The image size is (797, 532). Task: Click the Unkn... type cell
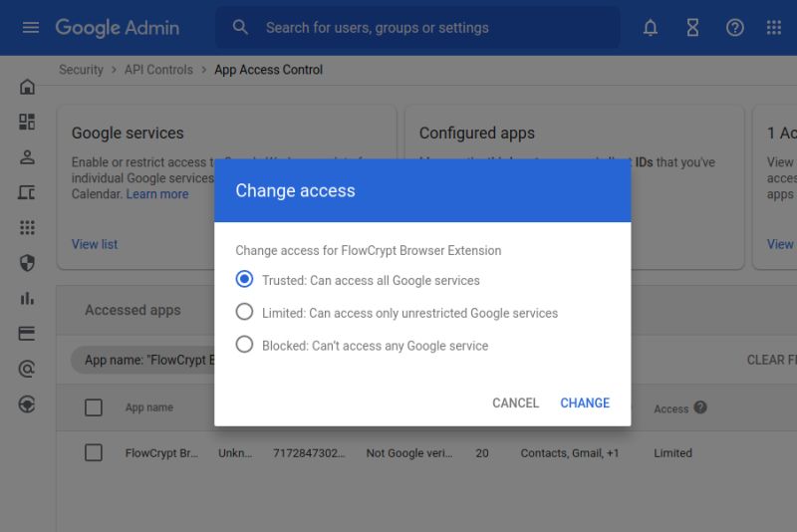coord(235,453)
